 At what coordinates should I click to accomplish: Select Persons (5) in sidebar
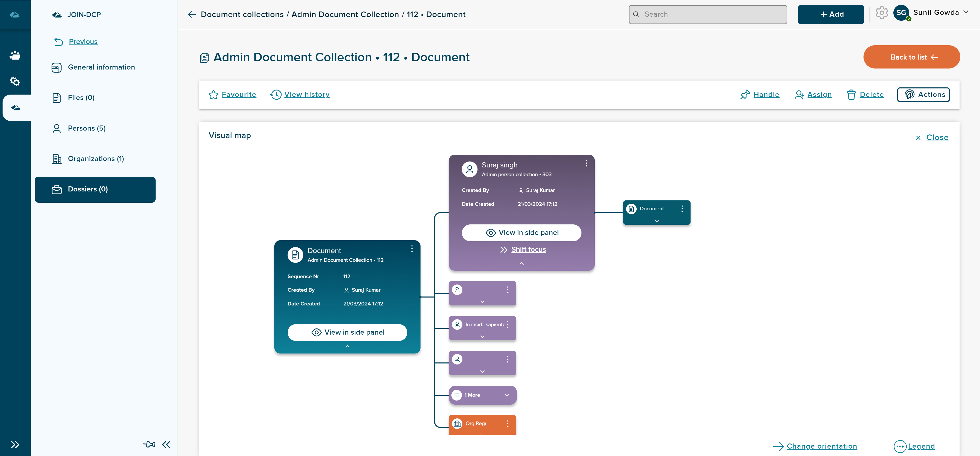tap(87, 128)
